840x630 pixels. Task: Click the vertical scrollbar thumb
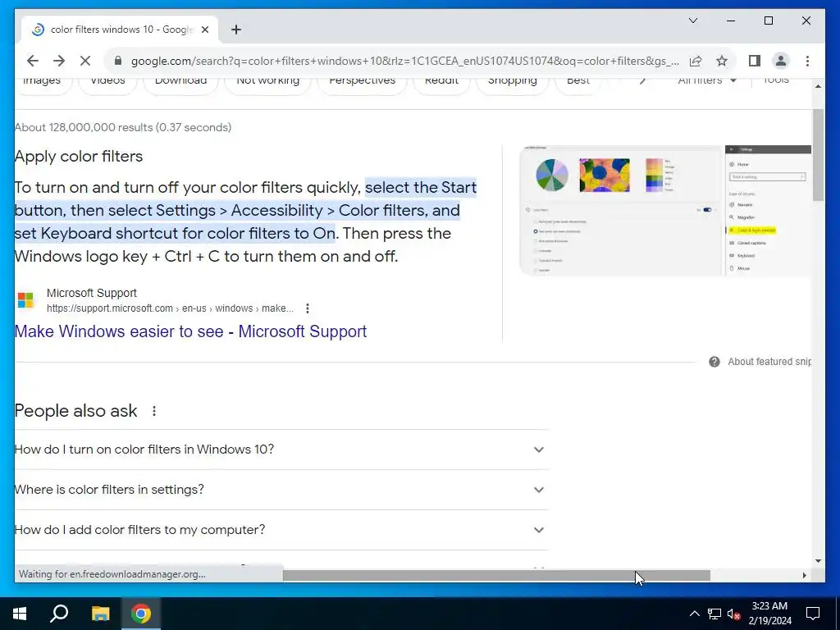[818, 155]
